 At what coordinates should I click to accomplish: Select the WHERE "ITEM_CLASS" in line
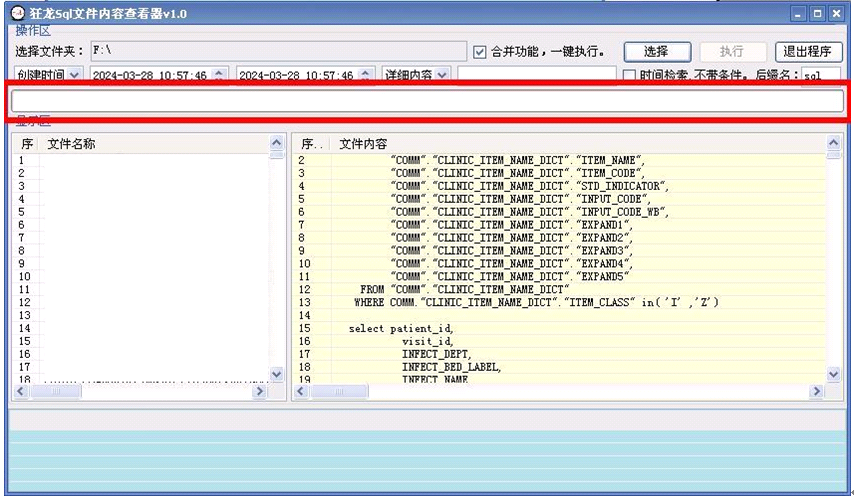[560, 302]
